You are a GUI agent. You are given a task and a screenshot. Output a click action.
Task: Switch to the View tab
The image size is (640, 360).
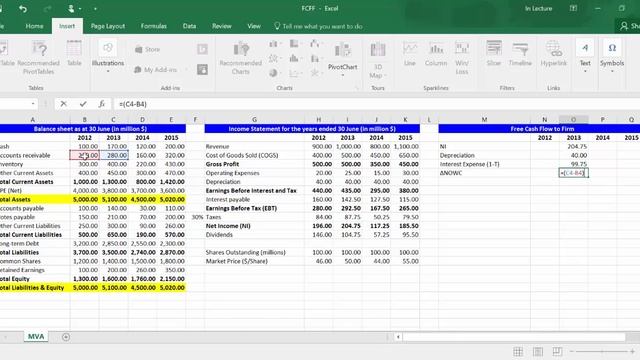(254, 26)
